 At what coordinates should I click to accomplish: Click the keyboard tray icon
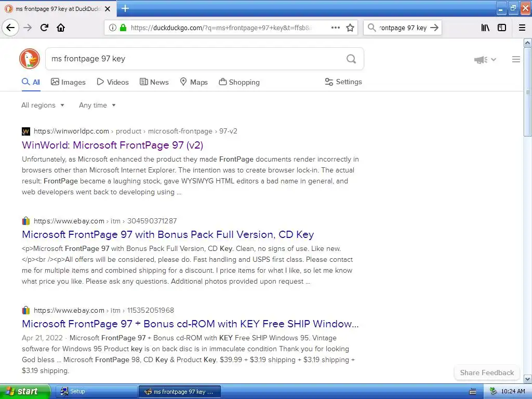coord(473,392)
